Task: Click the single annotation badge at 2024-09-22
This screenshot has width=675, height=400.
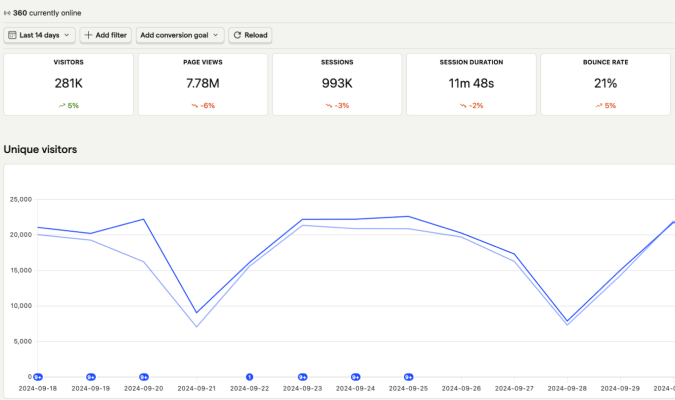Action: [x=249, y=377]
